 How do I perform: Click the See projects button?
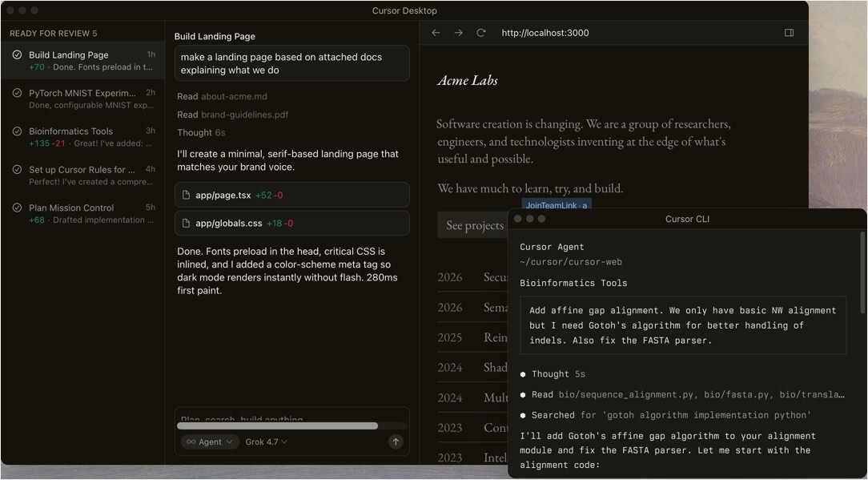[x=474, y=225]
